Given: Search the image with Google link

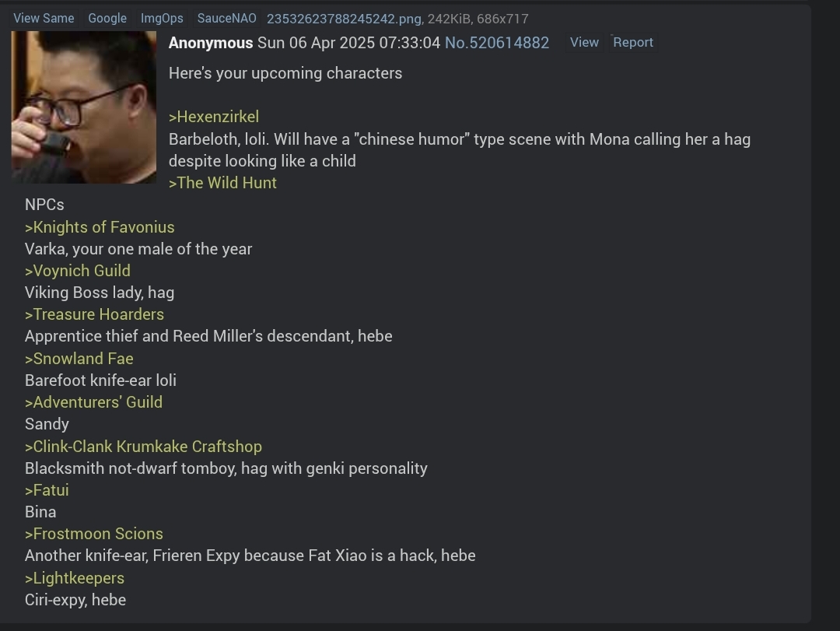Looking at the screenshot, I should click(x=107, y=18).
